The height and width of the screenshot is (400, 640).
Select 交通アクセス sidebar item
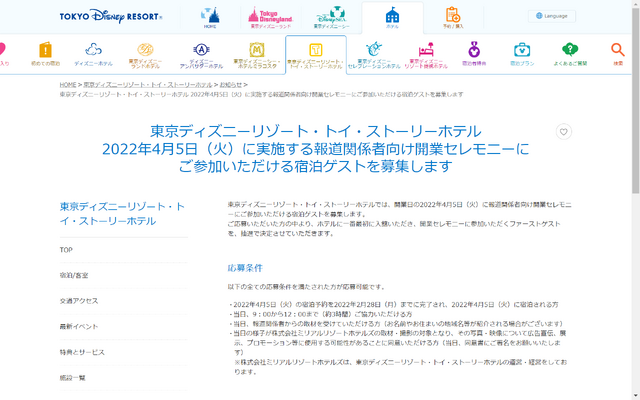pos(79,301)
